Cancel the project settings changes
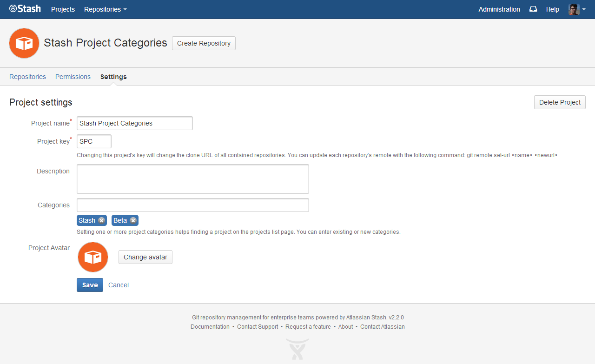The width and height of the screenshot is (595, 364). (x=119, y=285)
